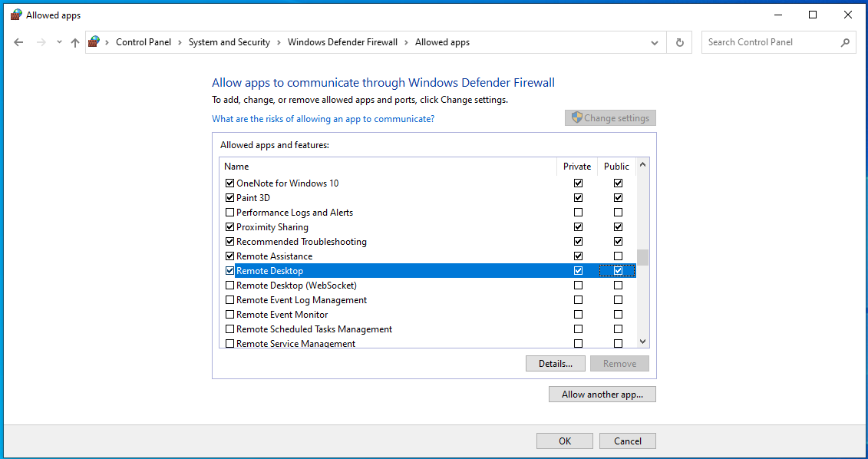Toggle Recommended Troubleshooting name checkbox
Image resolution: width=868 pixels, height=459 pixels.
pyautogui.click(x=229, y=242)
